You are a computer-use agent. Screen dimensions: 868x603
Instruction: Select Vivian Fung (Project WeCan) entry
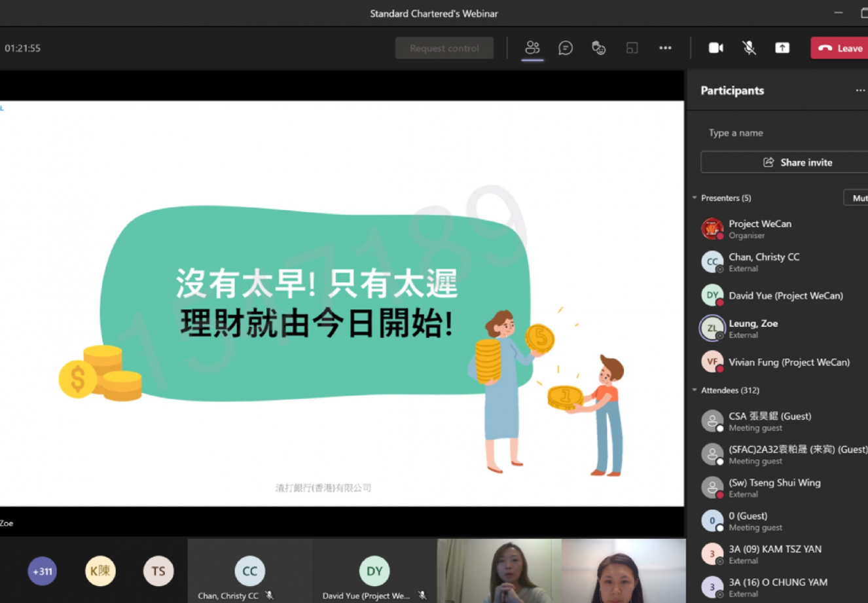(x=788, y=362)
